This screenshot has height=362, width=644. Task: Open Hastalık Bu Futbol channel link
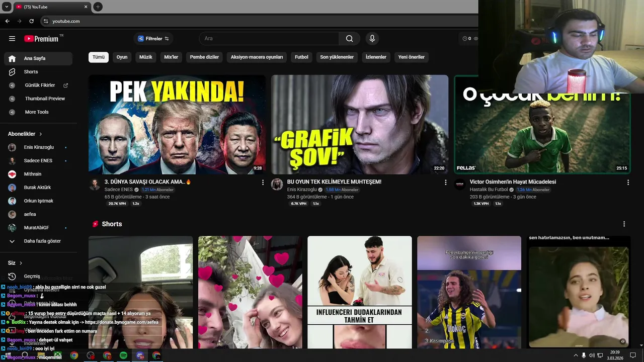click(x=489, y=190)
